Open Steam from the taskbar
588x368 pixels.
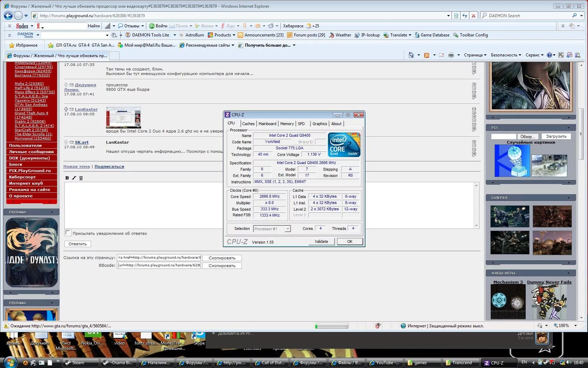point(80,363)
